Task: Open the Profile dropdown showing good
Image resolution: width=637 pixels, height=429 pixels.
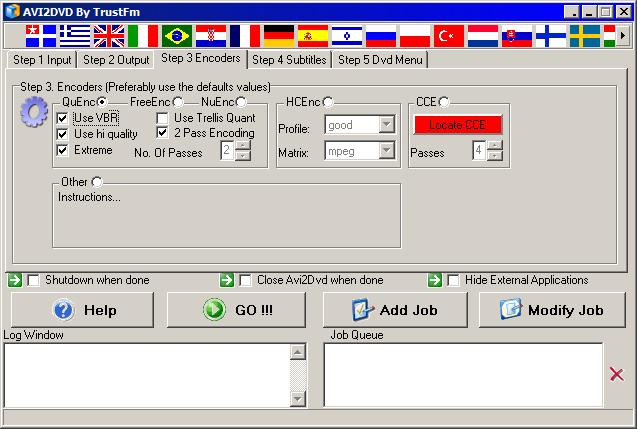Action: click(387, 125)
